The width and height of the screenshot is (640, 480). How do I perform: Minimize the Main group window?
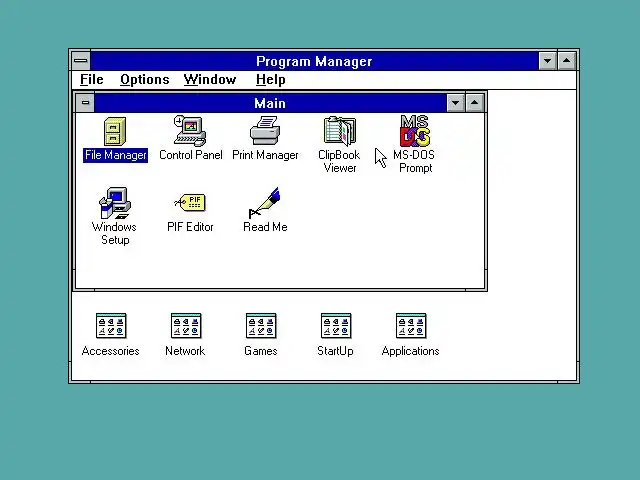coord(456,103)
